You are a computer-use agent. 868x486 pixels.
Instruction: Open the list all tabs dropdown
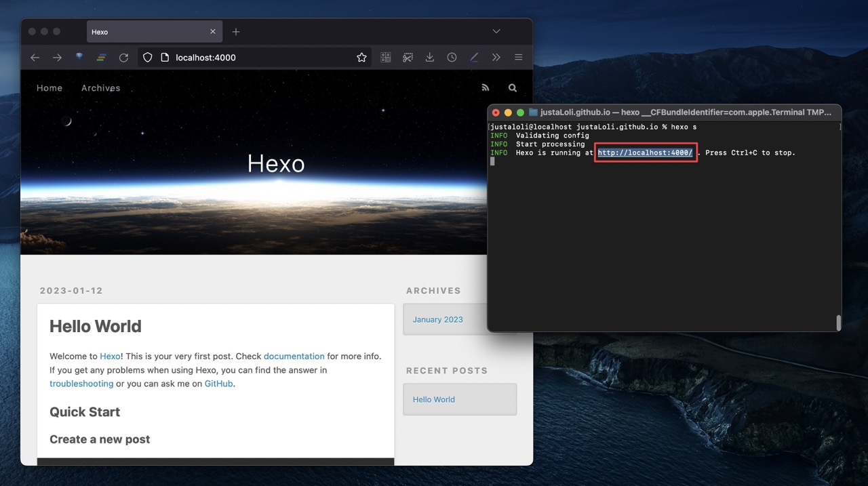point(496,32)
